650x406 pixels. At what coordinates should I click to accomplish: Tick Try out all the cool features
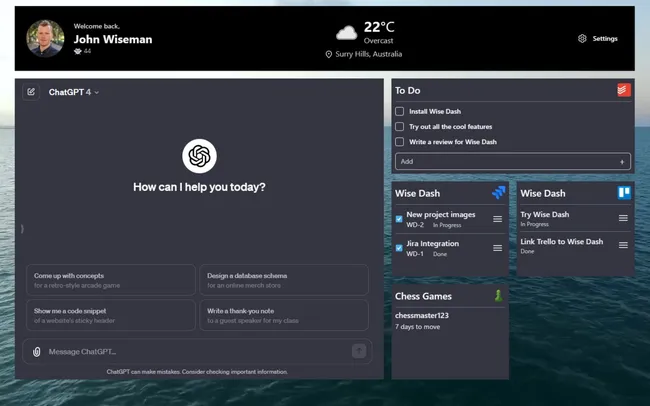click(400, 127)
